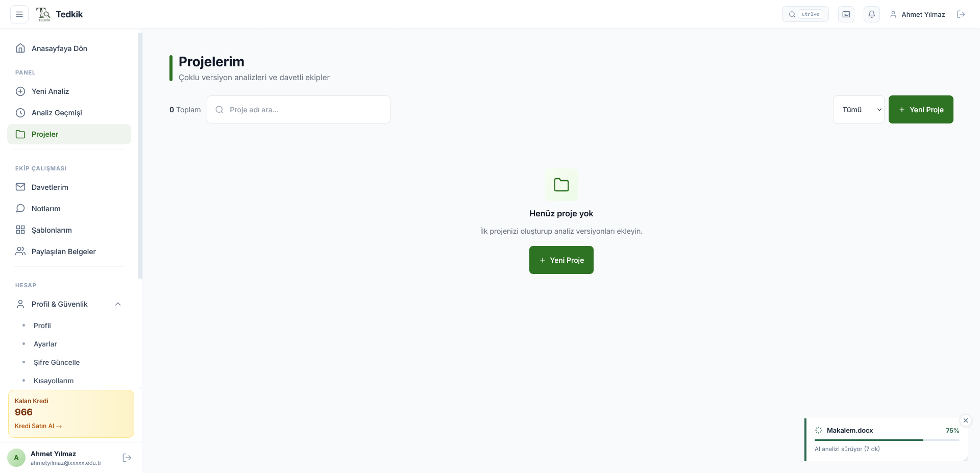Click the Projelerim page heading
Viewport: 980px width, 473px height.
(211, 62)
